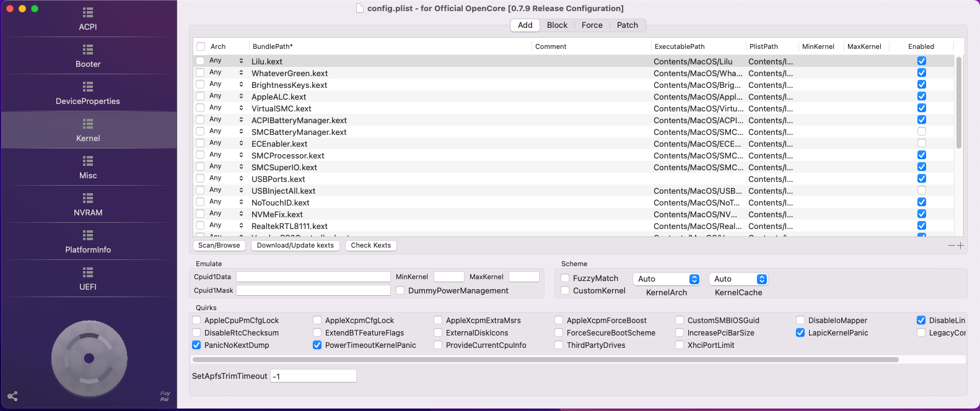Screen dimensions: 980x411
Task: Click the Check Kexts button
Action: pos(370,246)
